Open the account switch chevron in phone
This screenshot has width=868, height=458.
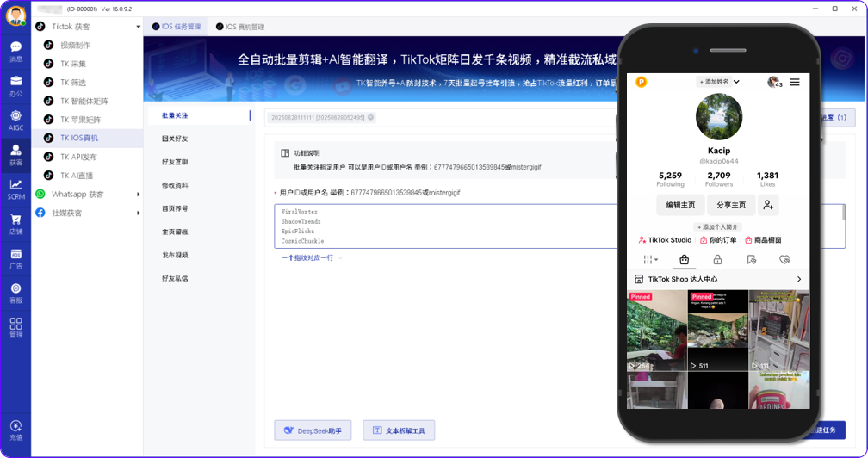(736, 82)
